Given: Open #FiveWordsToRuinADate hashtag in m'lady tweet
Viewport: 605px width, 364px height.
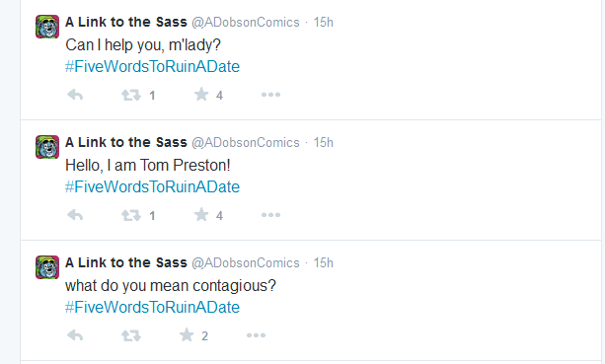Looking at the screenshot, I should coord(152,67).
